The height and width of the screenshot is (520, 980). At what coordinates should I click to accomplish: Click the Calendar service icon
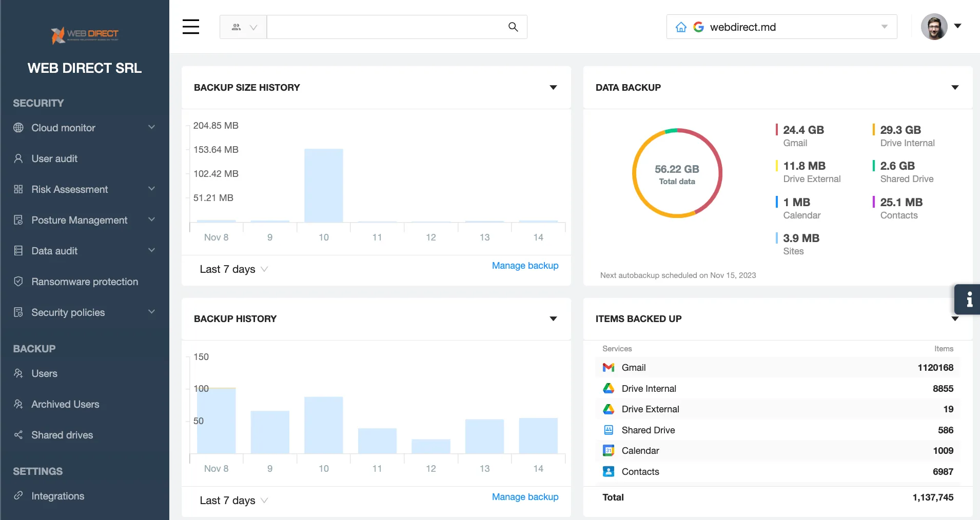point(609,451)
